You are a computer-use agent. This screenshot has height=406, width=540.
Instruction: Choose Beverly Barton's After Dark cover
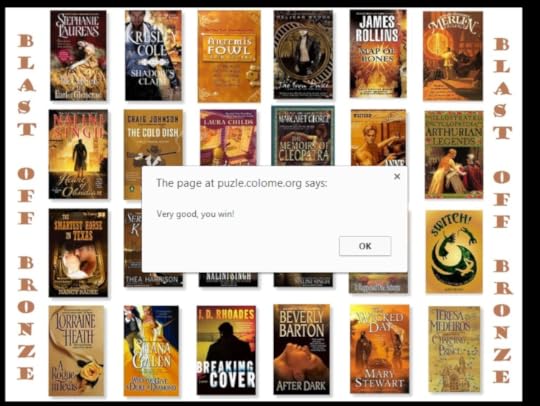tap(301, 349)
